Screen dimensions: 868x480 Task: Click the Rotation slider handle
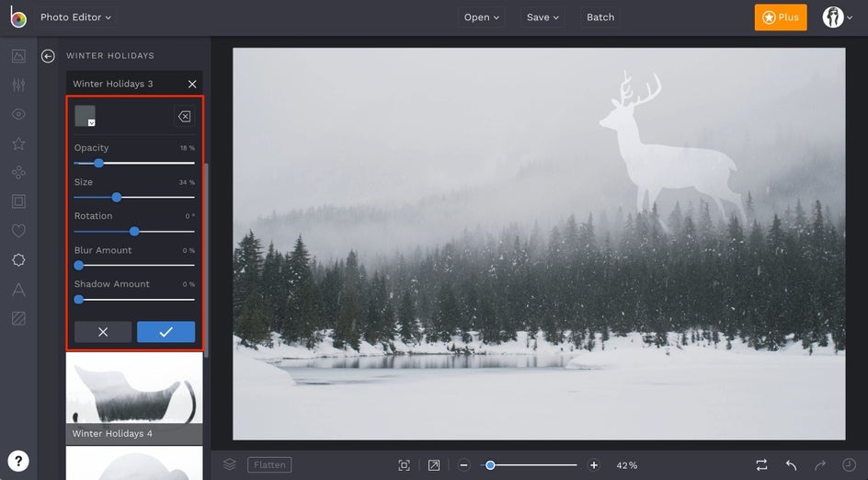pos(134,232)
